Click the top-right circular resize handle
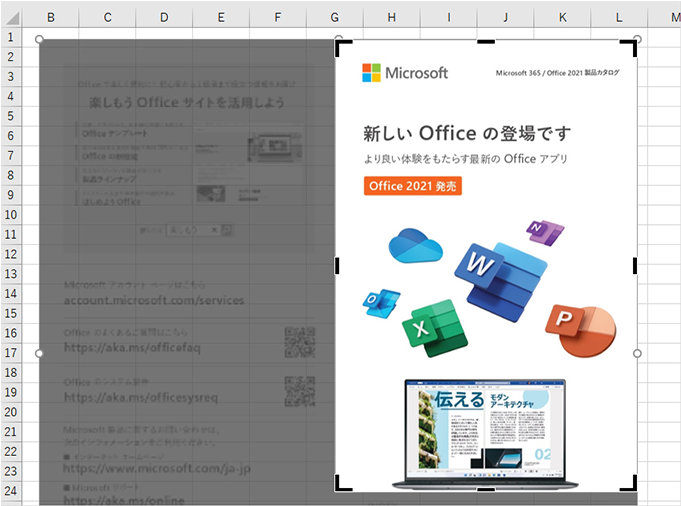The height and width of the screenshot is (506, 681). pos(637,40)
